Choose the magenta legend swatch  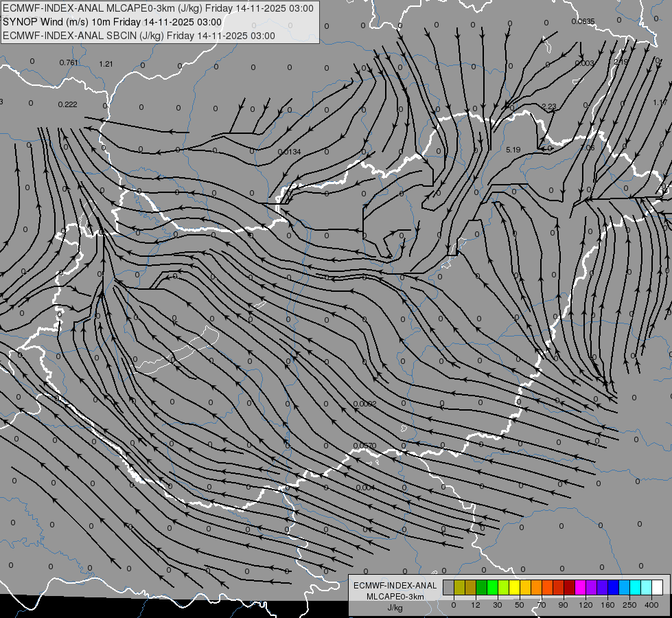pos(581,588)
